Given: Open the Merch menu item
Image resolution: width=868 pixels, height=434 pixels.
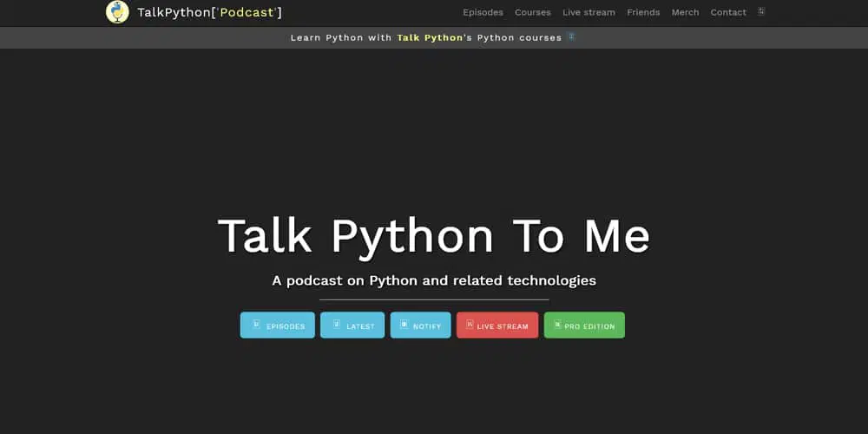Looking at the screenshot, I should click(685, 12).
